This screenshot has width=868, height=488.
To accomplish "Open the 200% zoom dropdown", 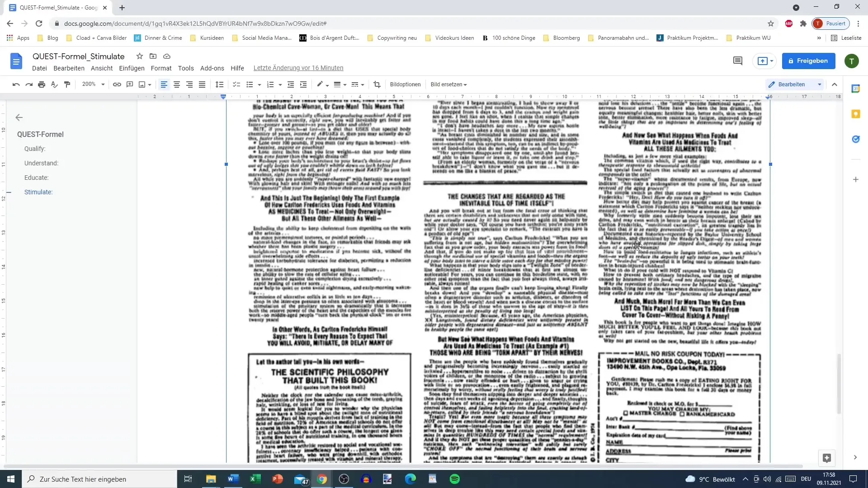I will (x=93, y=84).
